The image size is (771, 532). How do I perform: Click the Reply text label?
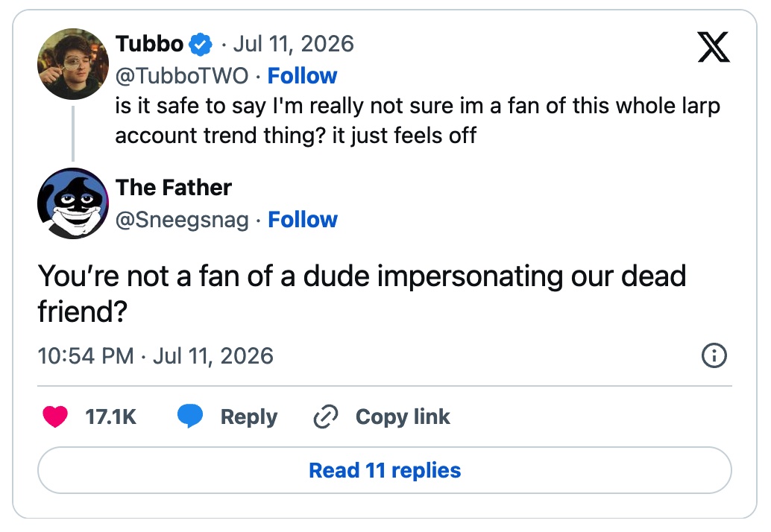click(x=249, y=417)
